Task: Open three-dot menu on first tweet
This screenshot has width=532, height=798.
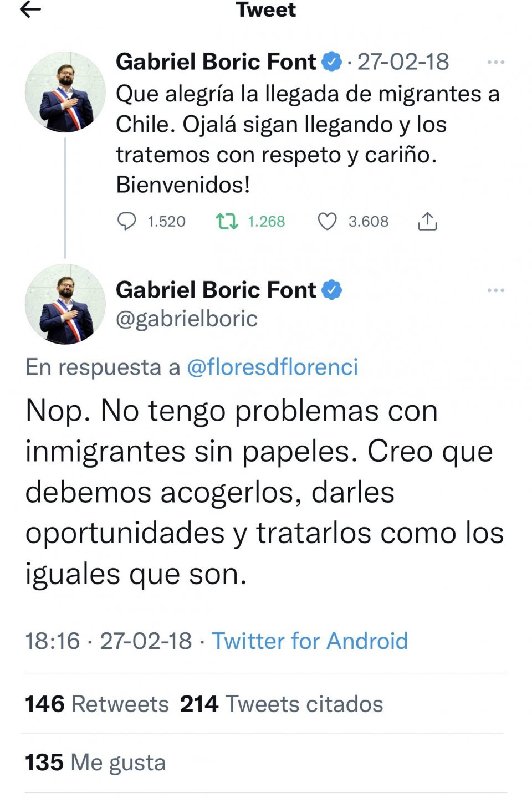Action: 495,62
